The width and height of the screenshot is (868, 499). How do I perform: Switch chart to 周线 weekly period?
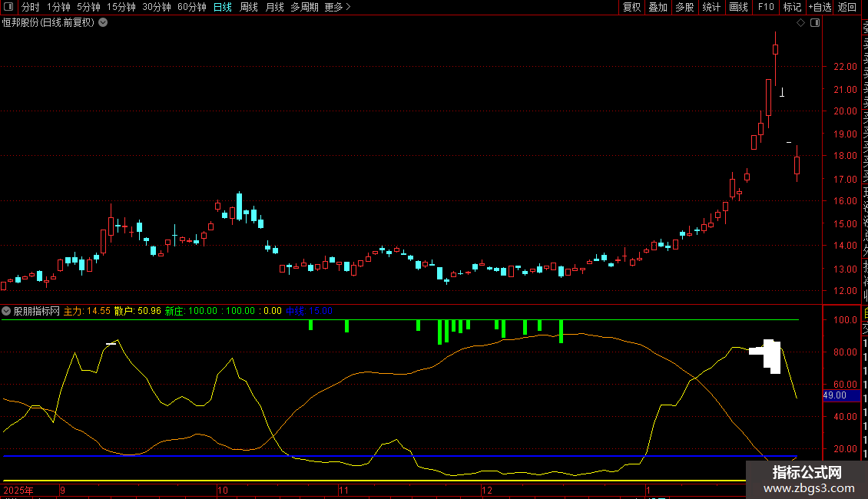[x=249, y=7]
